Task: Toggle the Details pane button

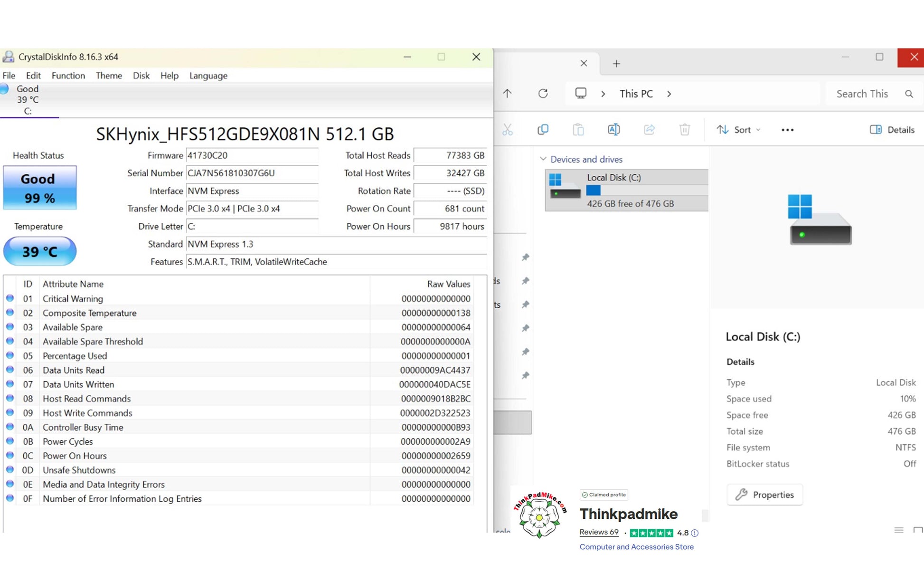Action: pyautogui.click(x=892, y=130)
